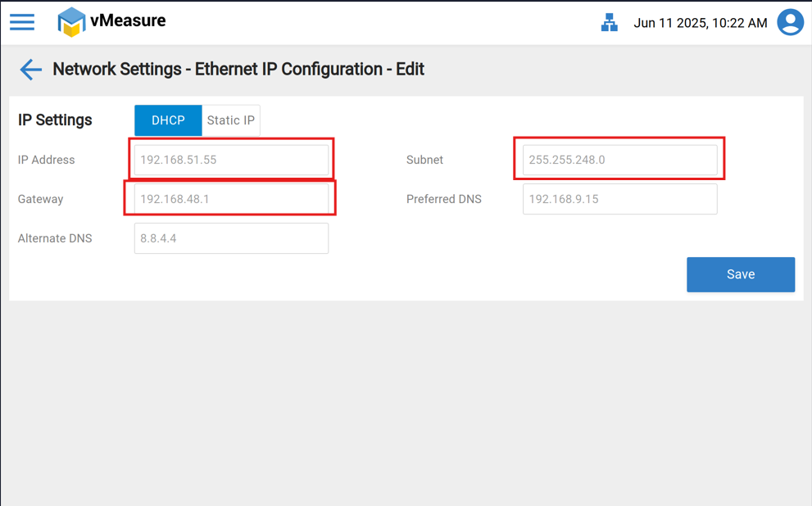Click the IP Settings heading
Viewport: 812px width, 506px height.
55,120
